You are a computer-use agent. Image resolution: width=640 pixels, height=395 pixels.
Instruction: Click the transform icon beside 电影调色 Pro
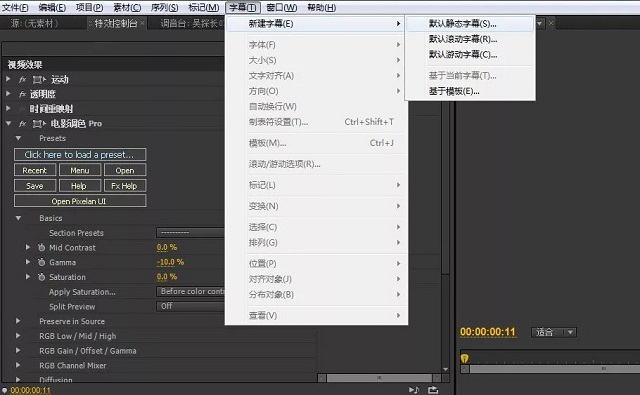click(x=39, y=124)
